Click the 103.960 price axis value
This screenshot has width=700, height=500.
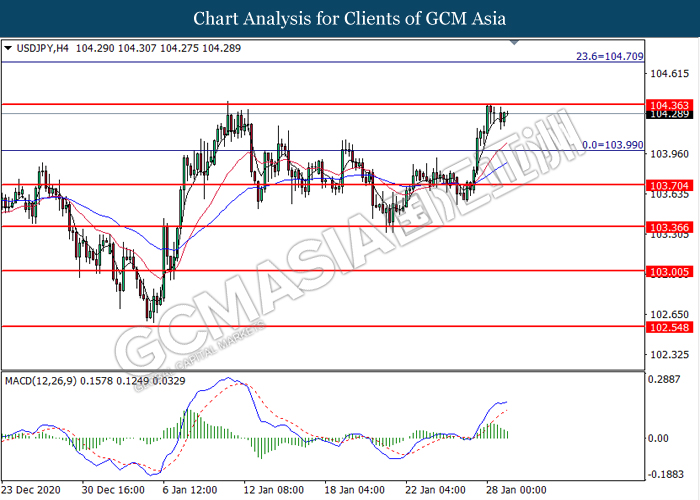tap(670, 154)
